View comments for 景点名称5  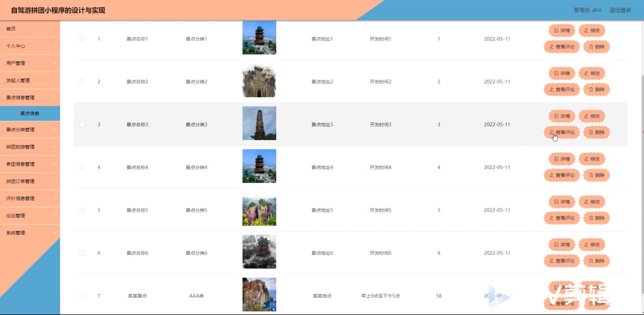click(562, 218)
